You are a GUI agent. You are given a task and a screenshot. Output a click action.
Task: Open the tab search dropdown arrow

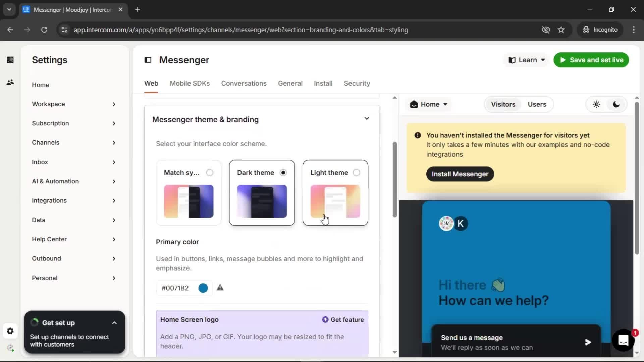[x=9, y=10]
